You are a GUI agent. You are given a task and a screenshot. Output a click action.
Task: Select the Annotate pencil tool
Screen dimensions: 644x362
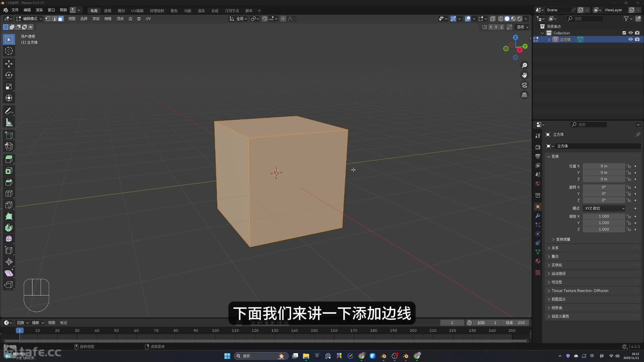(9, 111)
